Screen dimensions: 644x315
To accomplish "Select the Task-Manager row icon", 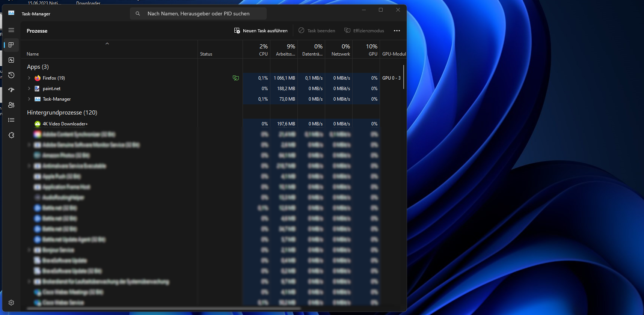I will 38,99.
